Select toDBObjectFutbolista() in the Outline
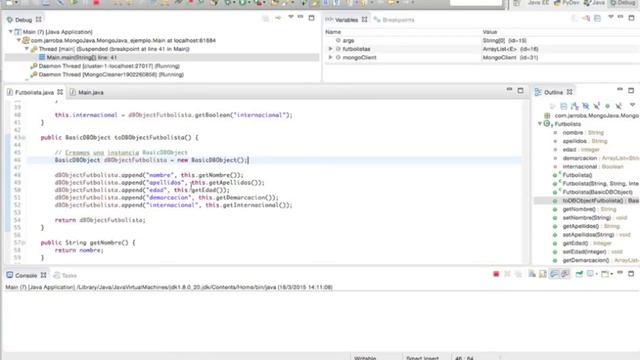Viewport: 640px width, 360px height. tap(588, 201)
